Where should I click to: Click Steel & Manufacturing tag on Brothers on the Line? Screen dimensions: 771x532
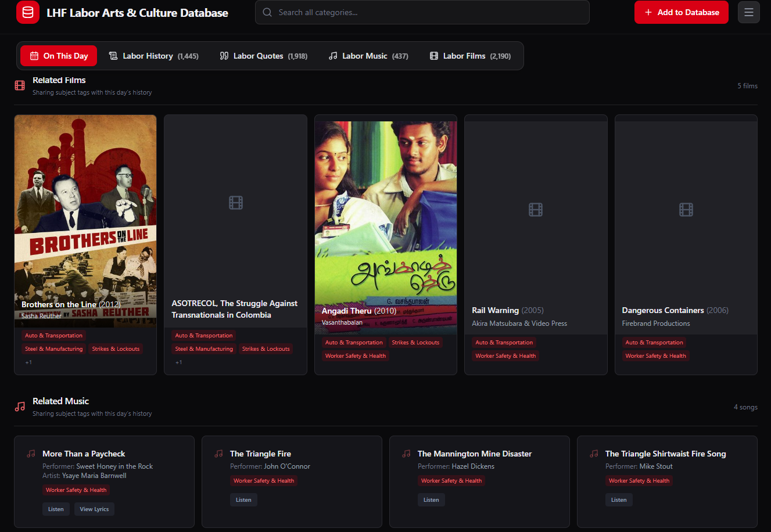[x=54, y=349]
